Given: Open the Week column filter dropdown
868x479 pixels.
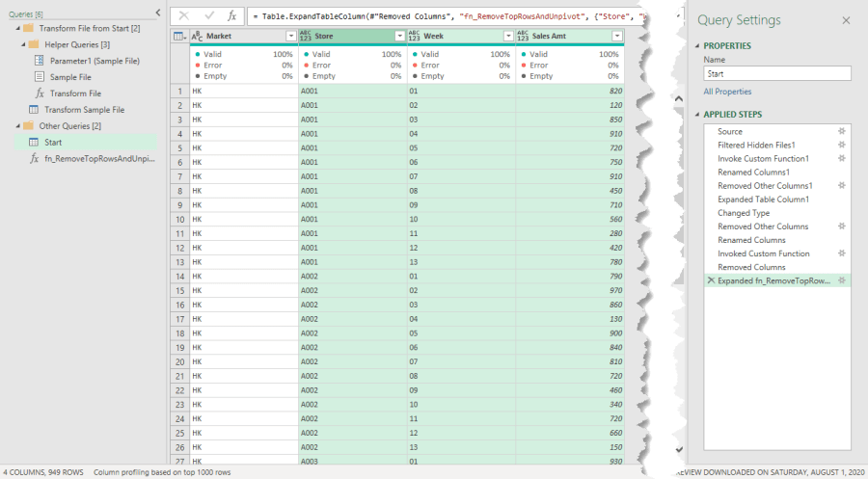Looking at the screenshot, I should coord(507,36).
